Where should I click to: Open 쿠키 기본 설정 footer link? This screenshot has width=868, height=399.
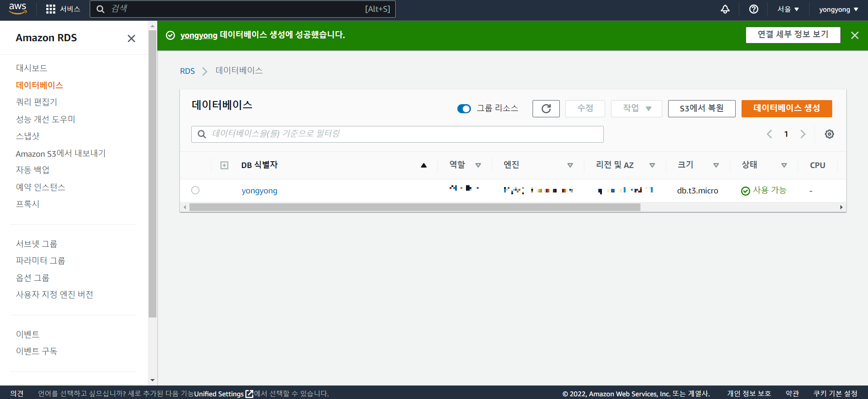point(835,394)
